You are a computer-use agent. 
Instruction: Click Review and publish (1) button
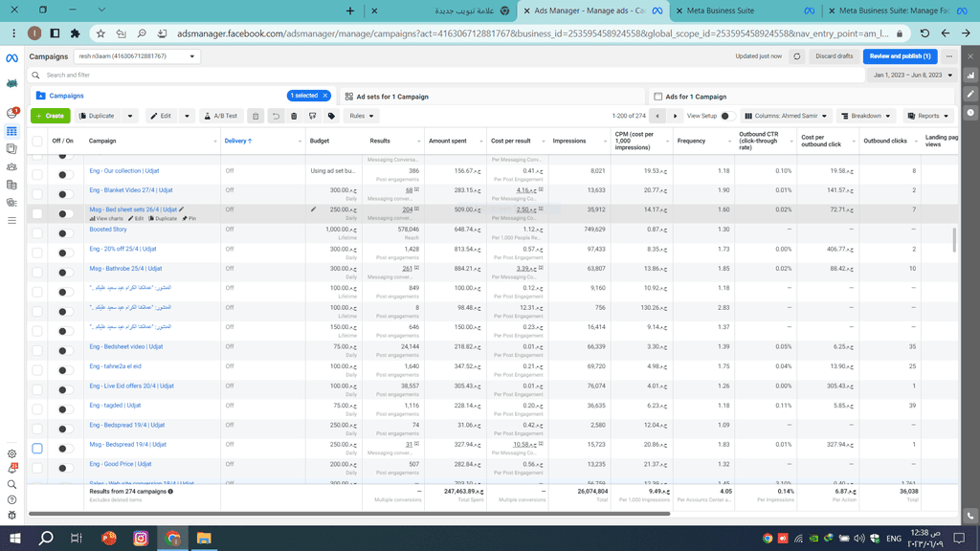(900, 56)
